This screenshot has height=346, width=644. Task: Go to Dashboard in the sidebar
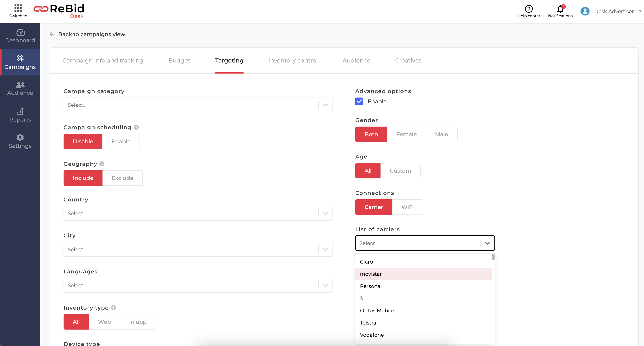coord(20,36)
